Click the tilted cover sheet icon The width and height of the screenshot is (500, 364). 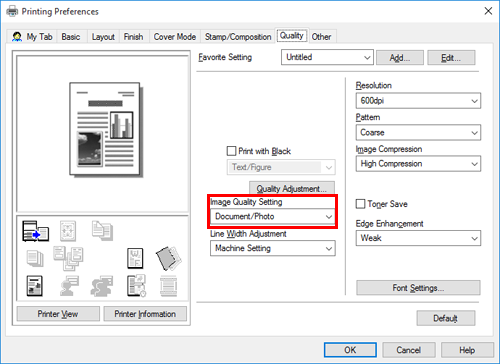click(x=169, y=258)
